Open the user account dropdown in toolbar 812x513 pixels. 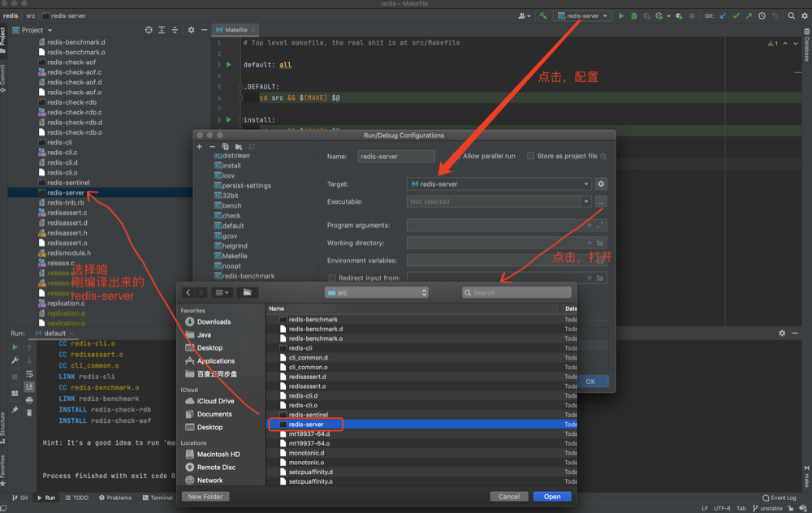click(x=524, y=16)
